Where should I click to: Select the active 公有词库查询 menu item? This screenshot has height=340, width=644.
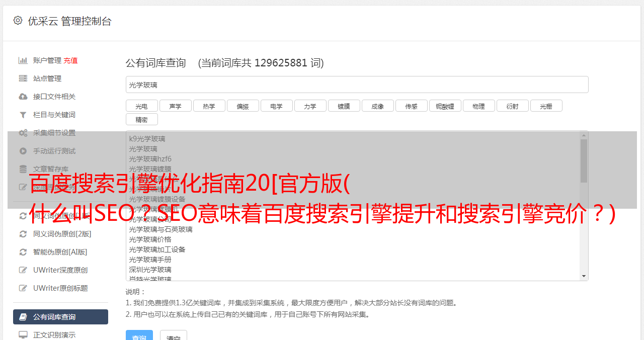(x=60, y=317)
